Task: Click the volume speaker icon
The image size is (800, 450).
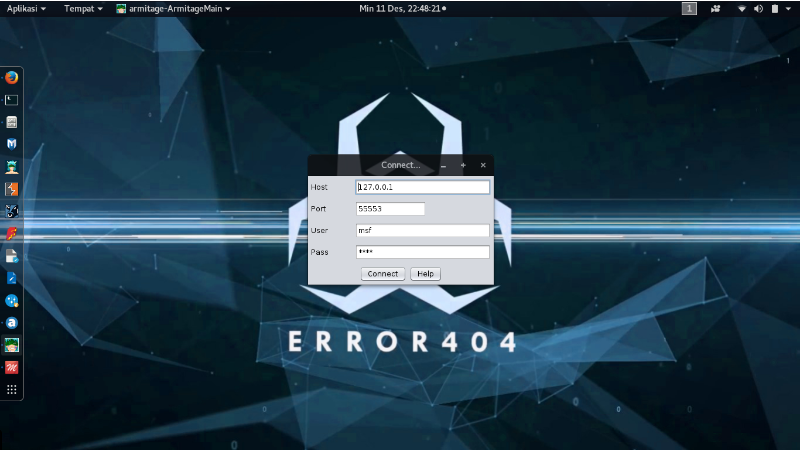Action: click(x=759, y=9)
